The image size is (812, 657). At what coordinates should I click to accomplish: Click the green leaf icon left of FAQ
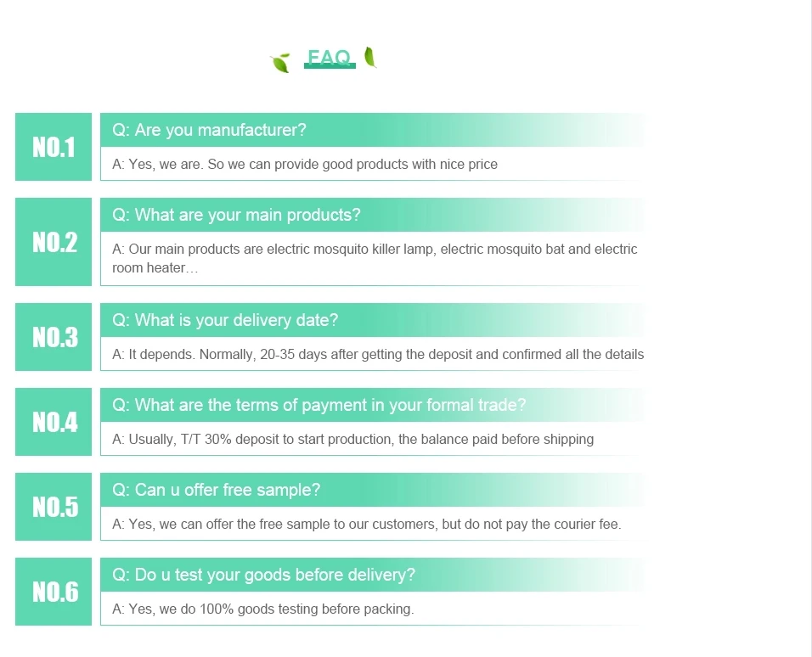pyautogui.click(x=280, y=62)
